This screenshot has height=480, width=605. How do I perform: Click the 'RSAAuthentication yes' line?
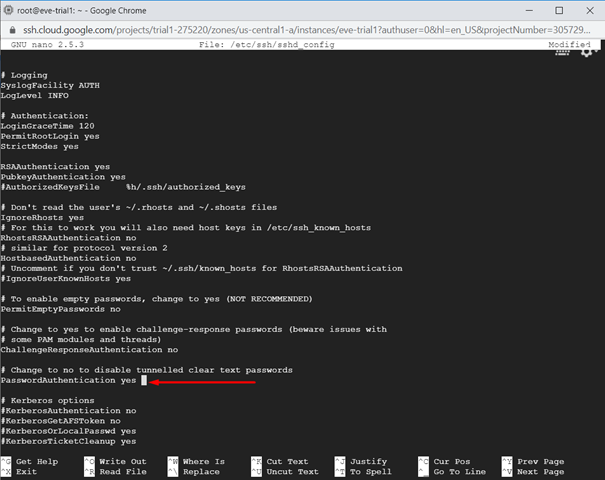click(x=55, y=167)
